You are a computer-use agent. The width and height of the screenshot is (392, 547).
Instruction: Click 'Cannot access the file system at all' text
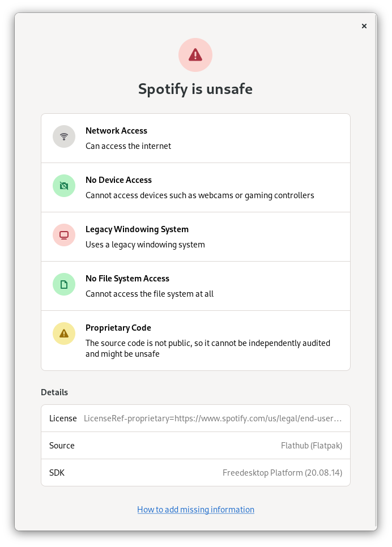coord(150,294)
